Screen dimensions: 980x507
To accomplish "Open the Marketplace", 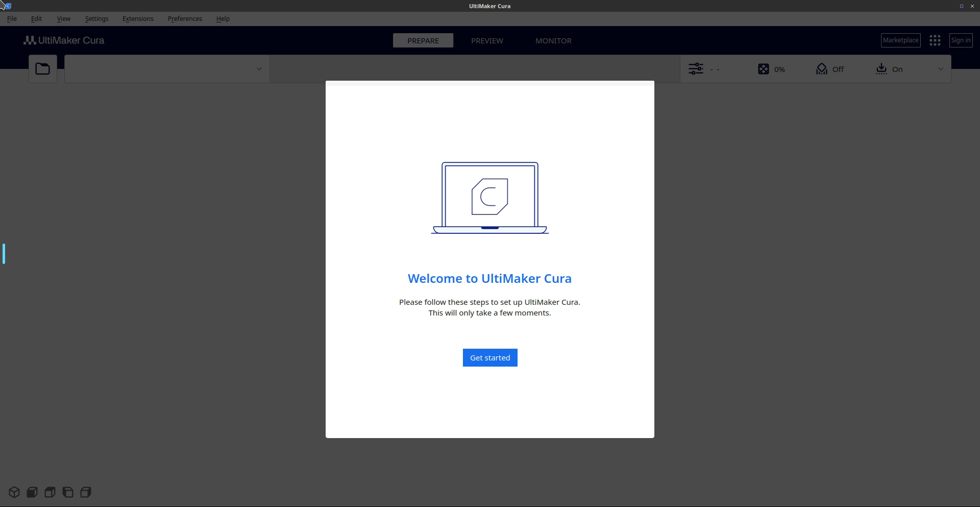I will [900, 40].
